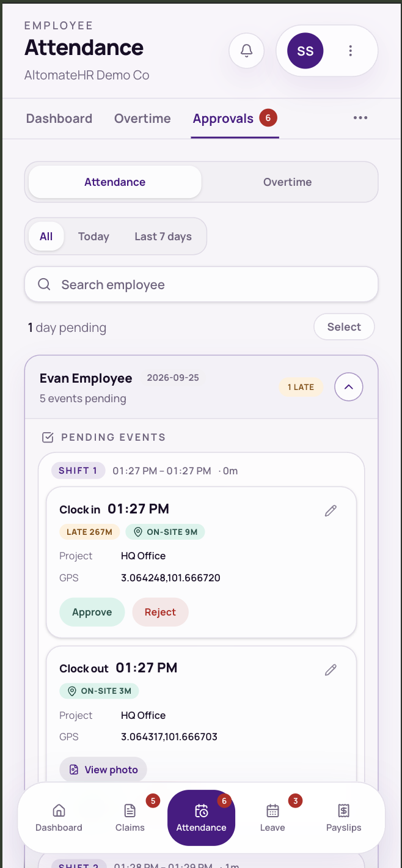Open Dashboard in the bottom navigation
402x868 pixels.
59,818
